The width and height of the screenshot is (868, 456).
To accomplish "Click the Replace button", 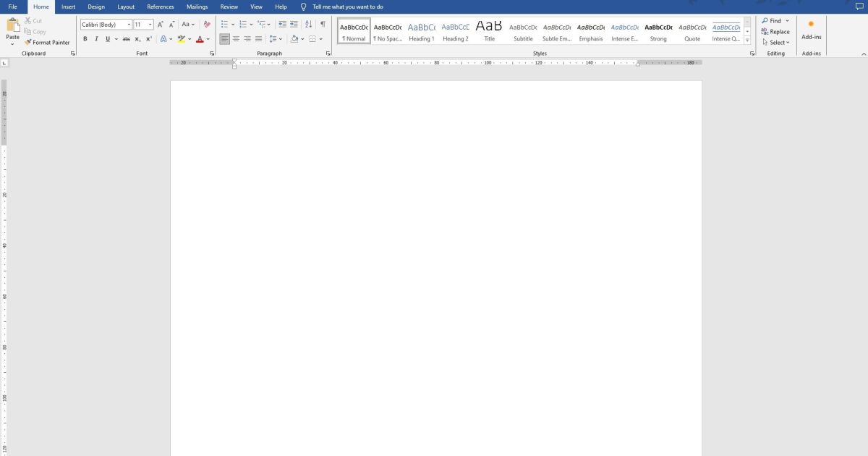I will [x=775, y=32].
